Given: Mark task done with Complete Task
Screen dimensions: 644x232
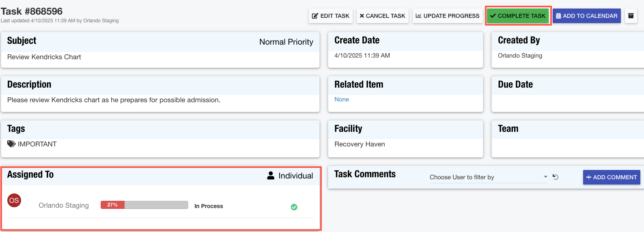Looking at the screenshot, I should (518, 16).
